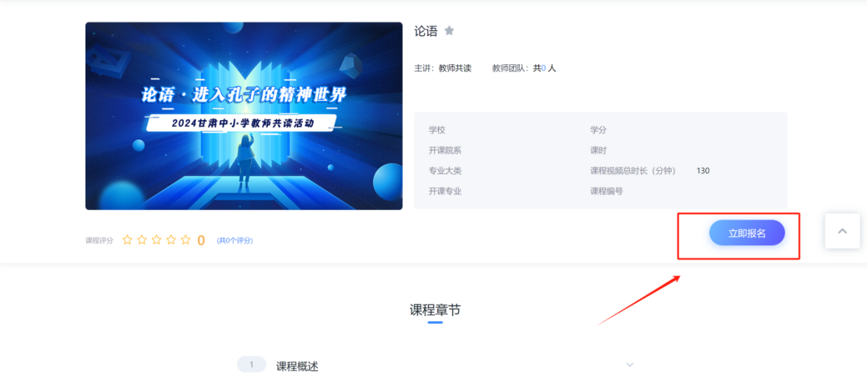This screenshot has width=868, height=377.
Task: Rate the course one star
Action: click(127, 240)
